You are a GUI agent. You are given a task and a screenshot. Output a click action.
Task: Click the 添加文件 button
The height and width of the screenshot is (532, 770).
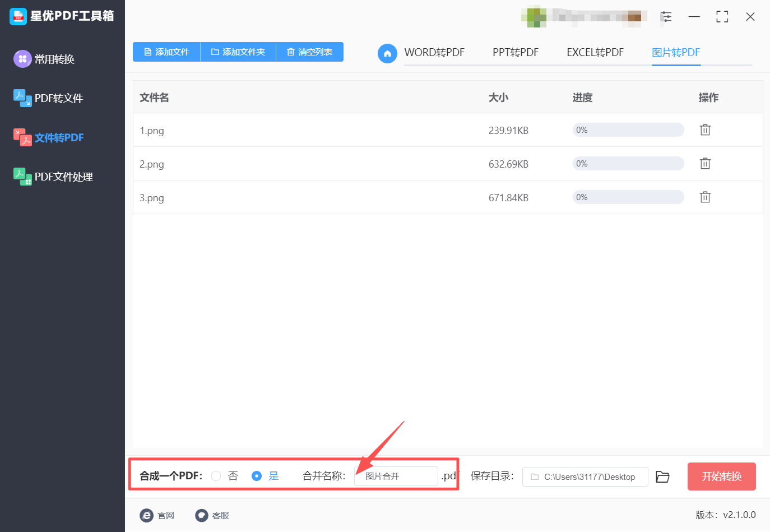(166, 52)
